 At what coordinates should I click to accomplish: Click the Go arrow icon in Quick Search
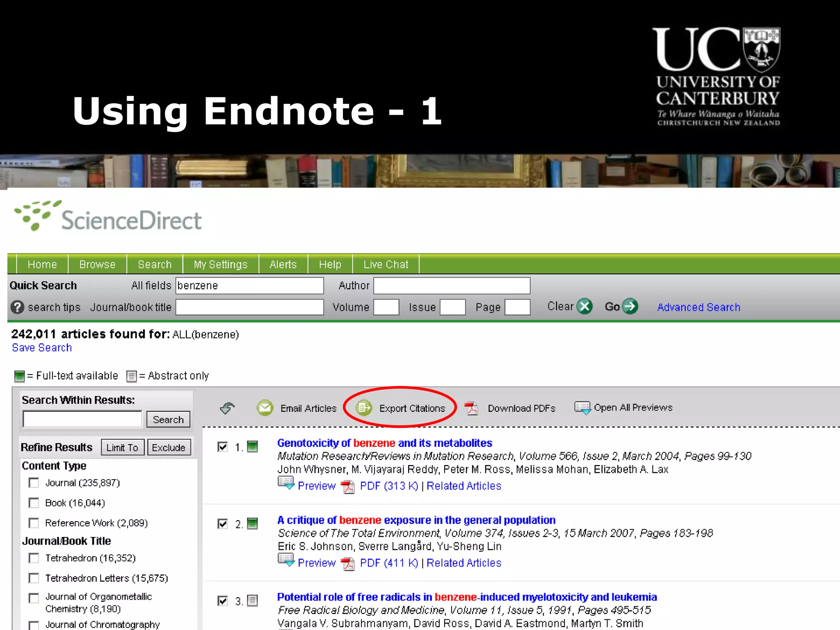click(x=630, y=306)
